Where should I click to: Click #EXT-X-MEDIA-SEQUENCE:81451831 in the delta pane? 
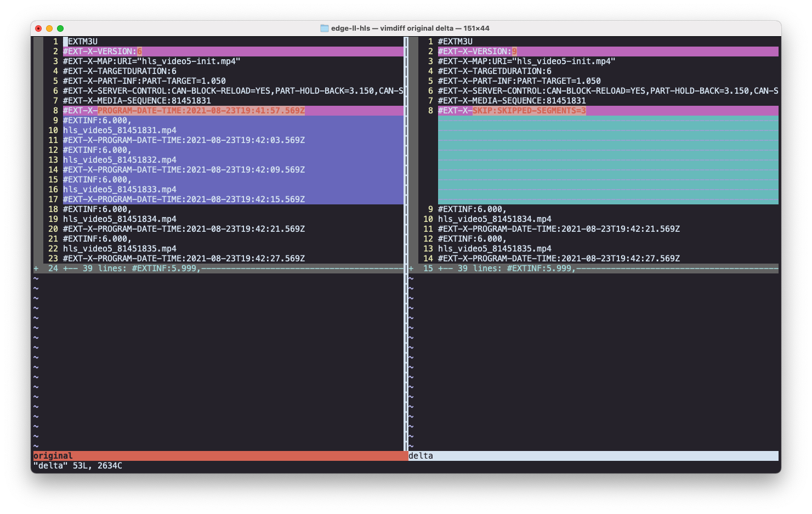(512, 101)
